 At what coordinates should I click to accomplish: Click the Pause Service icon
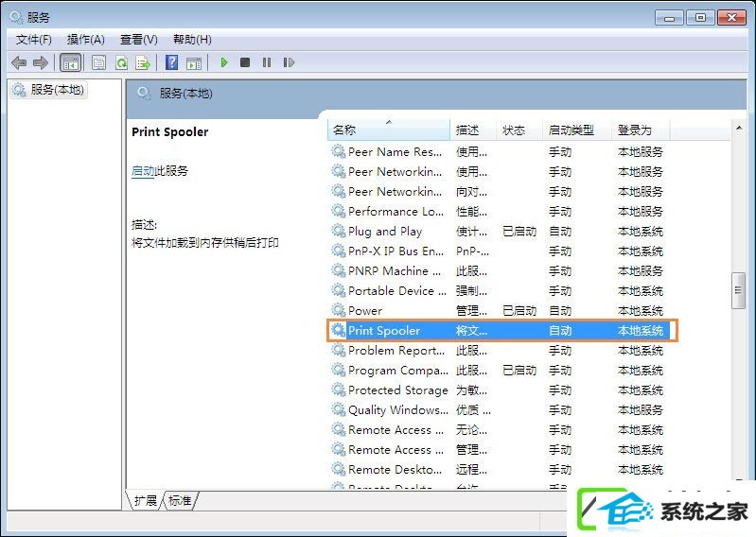[x=267, y=62]
